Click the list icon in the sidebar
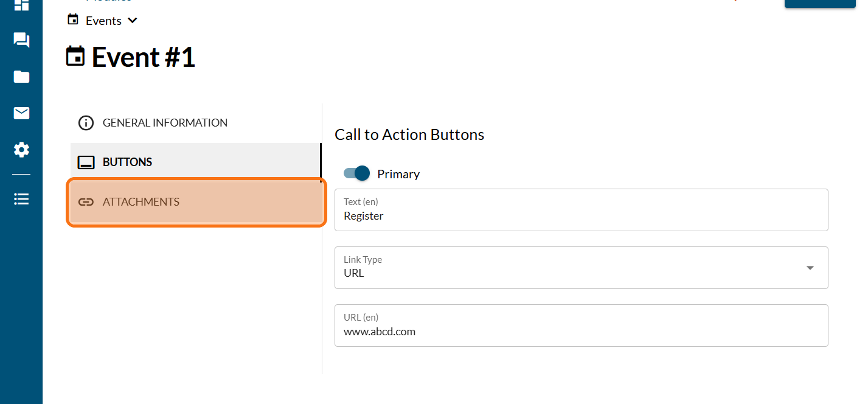Screen dimensions: 868x404 pyautogui.click(x=21, y=199)
